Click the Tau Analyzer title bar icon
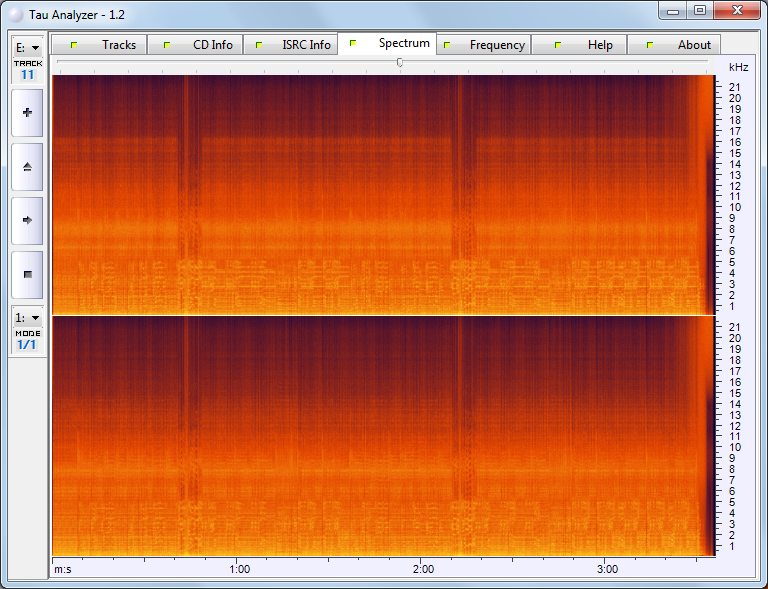This screenshot has height=589, width=768. coord(14,11)
